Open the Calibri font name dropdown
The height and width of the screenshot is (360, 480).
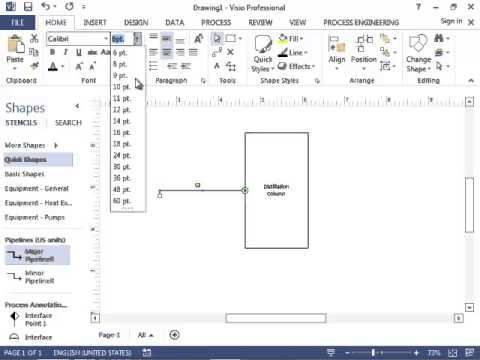[106, 39]
